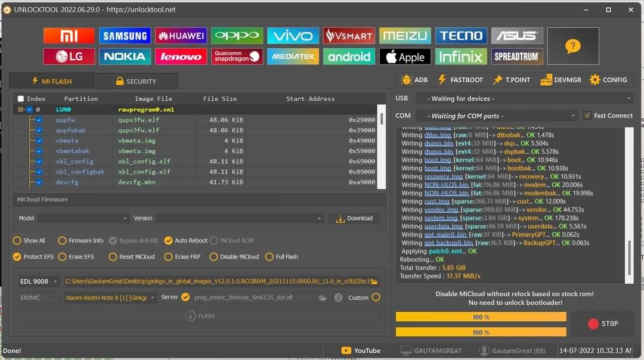Open the Huawei brand section
The width and height of the screenshot is (644, 360).
pos(181,36)
